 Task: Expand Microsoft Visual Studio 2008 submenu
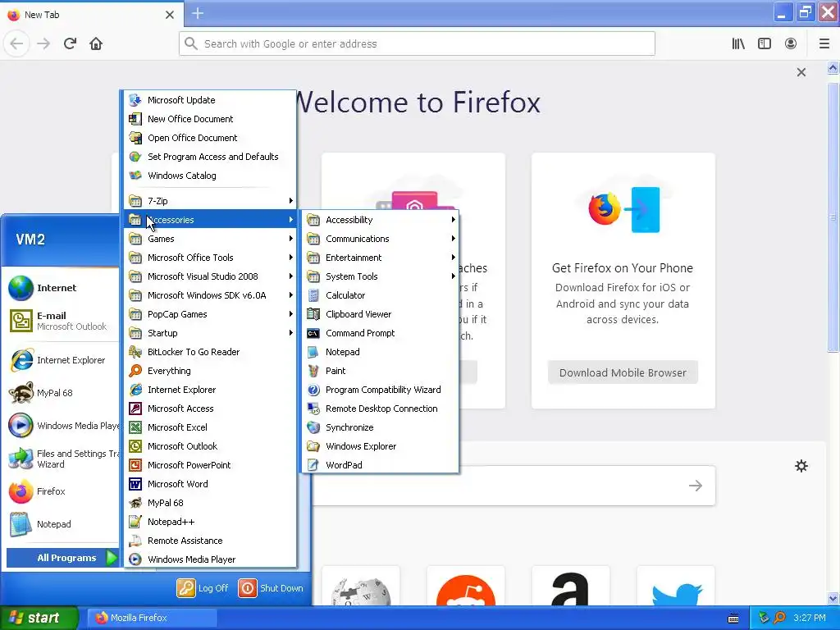(211, 276)
